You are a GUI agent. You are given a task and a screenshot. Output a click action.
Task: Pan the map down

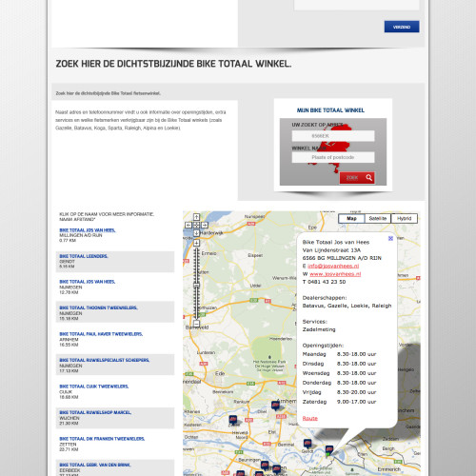coord(196,233)
